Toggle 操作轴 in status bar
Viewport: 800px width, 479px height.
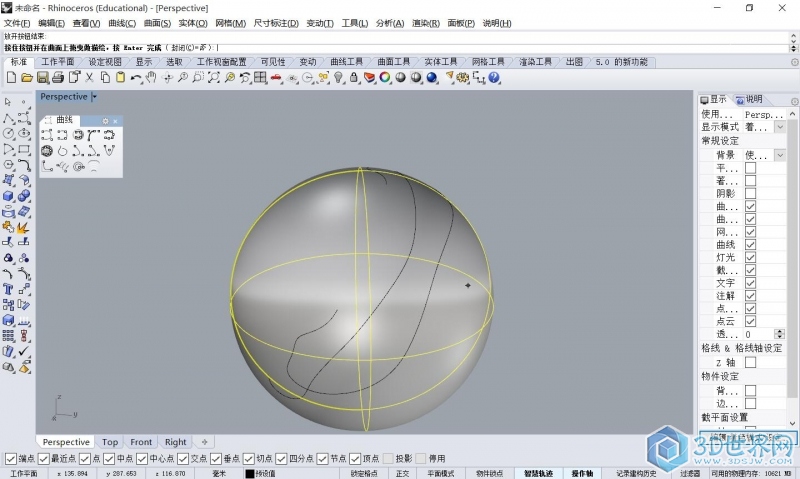tap(582, 473)
